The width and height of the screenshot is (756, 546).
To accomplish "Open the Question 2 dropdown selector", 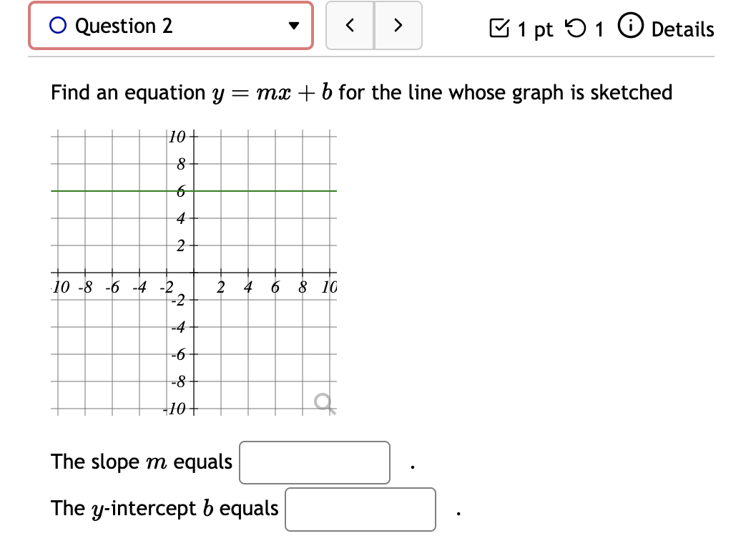I will [x=170, y=26].
